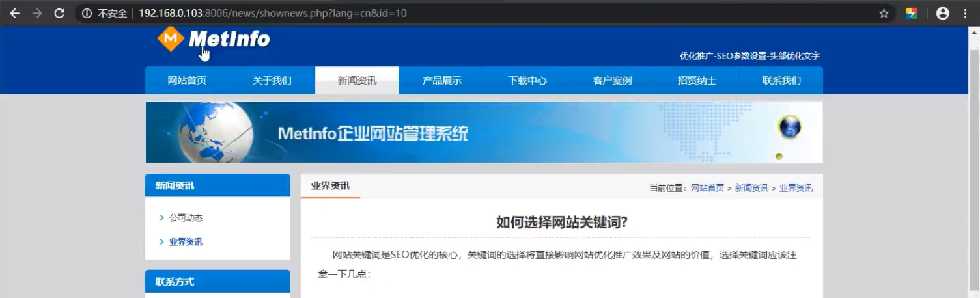Click the MetInfo logo
This screenshot has width=980, height=298.
pos(214,40)
